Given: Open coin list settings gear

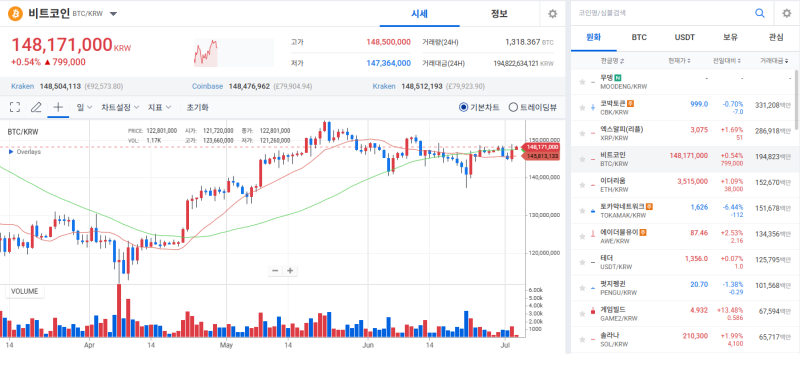Looking at the screenshot, I should click(787, 13).
